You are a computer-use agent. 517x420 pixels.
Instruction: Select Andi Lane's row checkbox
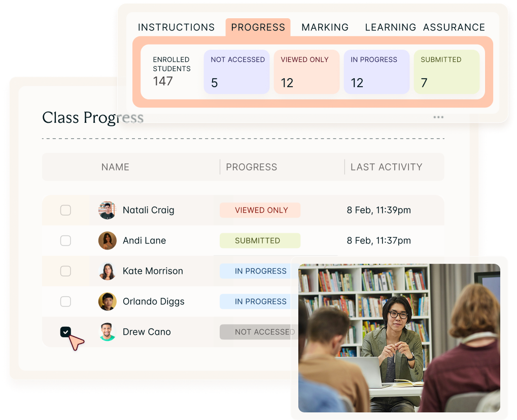[65, 240]
